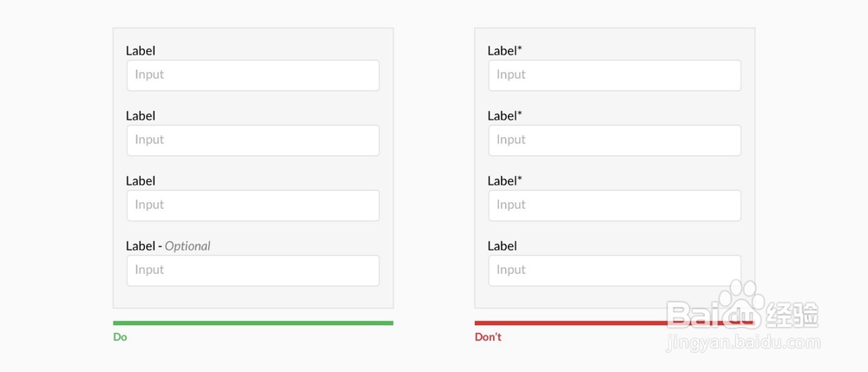Focus the first input in the Don't form
Viewport: 868px width, 372px height.
click(x=615, y=75)
